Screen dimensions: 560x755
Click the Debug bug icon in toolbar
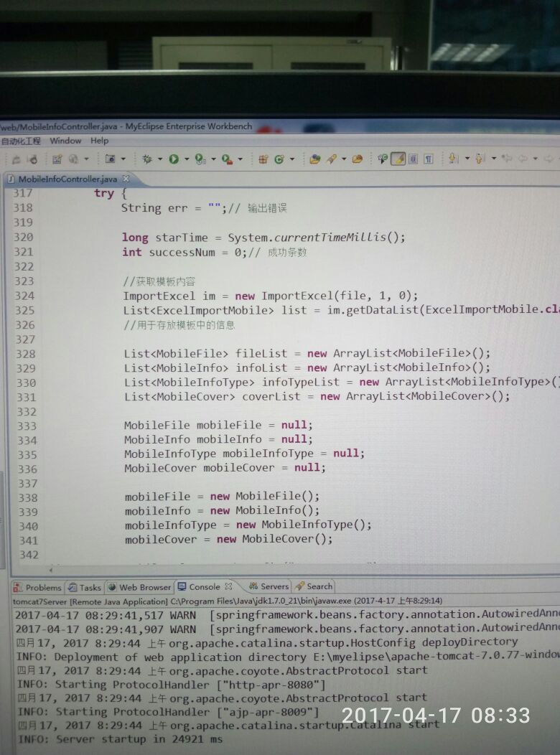[147, 159]
